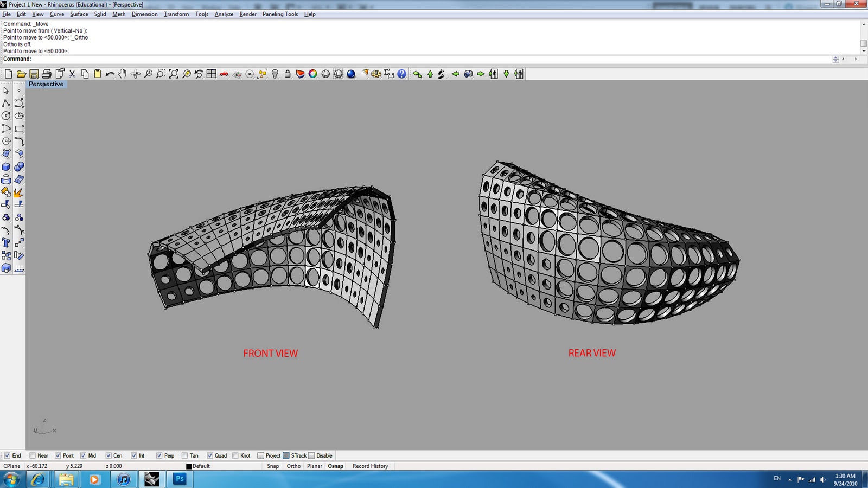Launch Photoshop from the taskbar

(x=179, y=479)
